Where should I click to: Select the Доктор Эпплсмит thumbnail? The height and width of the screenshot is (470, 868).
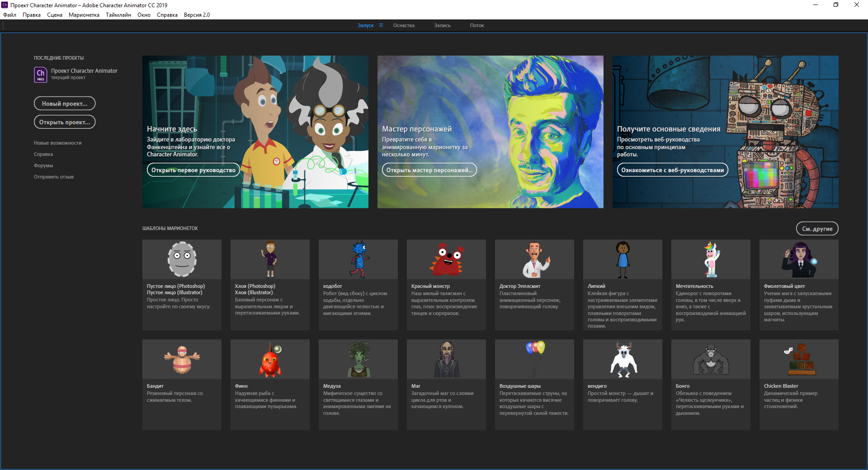(x=534, y=259)
